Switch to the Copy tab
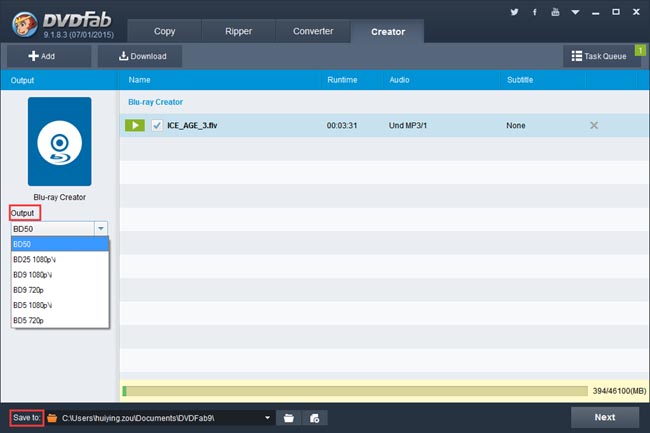 165,31
